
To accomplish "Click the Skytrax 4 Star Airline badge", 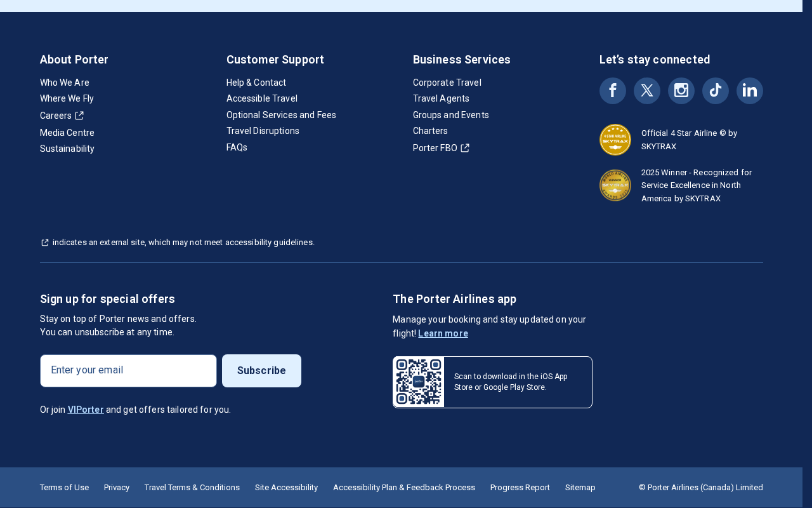I will click(615, 140).
